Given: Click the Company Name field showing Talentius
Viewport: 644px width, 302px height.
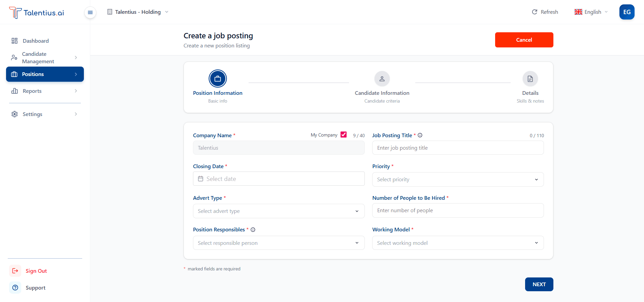Looking at the screenshot, I should (279, 148).
